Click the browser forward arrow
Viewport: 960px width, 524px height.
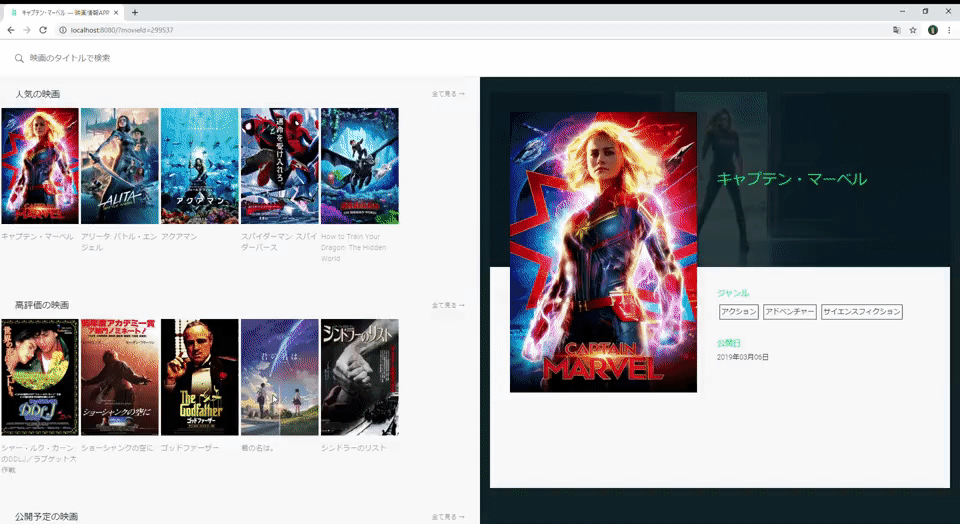point(27,30)
